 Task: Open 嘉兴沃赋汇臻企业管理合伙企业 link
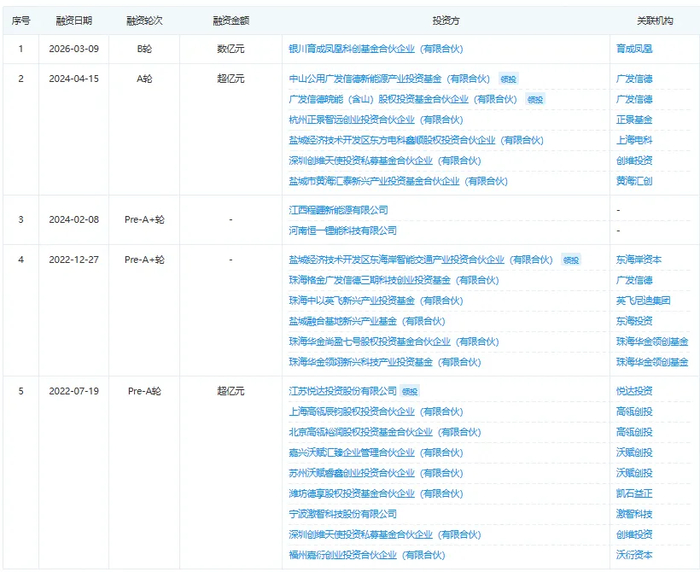pyautogui.click(x=376, y=453)
